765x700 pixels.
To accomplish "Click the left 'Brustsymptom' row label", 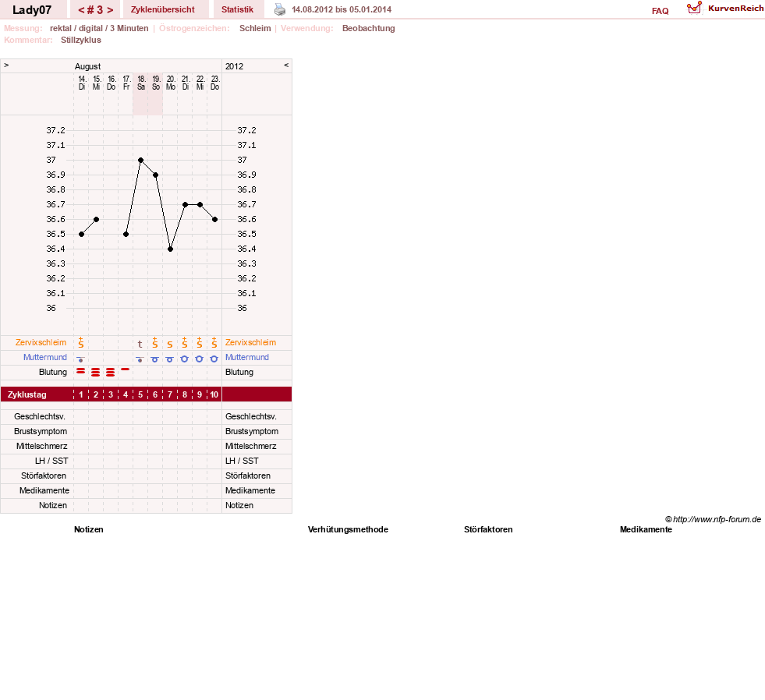I will click(41, 431).
